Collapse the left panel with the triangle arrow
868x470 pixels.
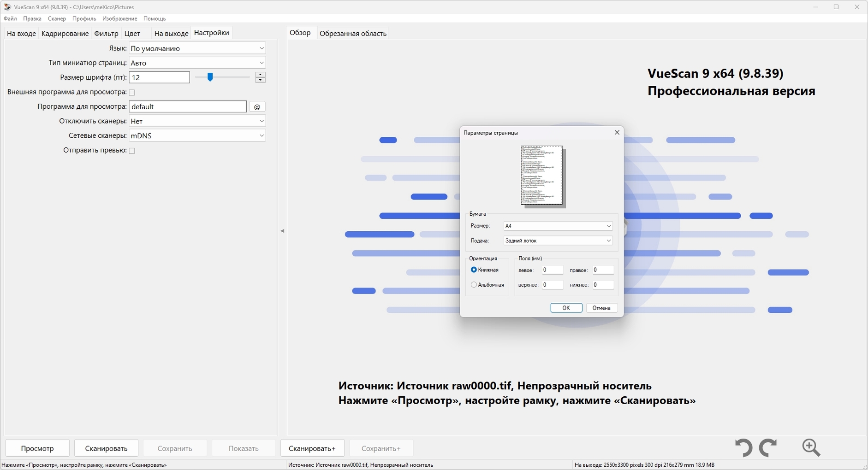282,231
